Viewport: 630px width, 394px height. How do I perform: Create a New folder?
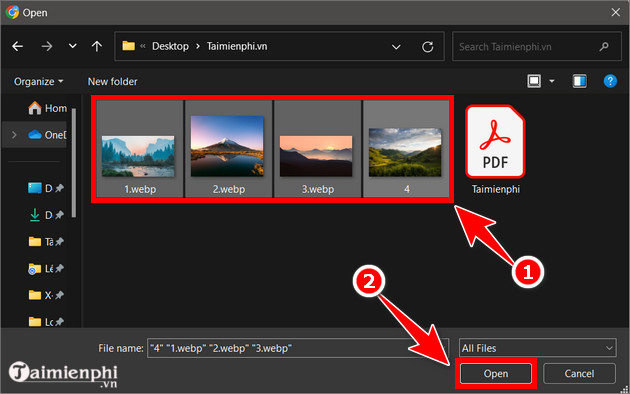(112, 82)
